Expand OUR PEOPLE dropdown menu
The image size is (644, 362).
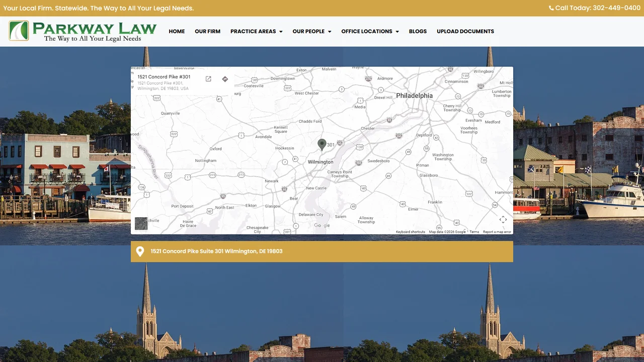click(x=312, y=31)
